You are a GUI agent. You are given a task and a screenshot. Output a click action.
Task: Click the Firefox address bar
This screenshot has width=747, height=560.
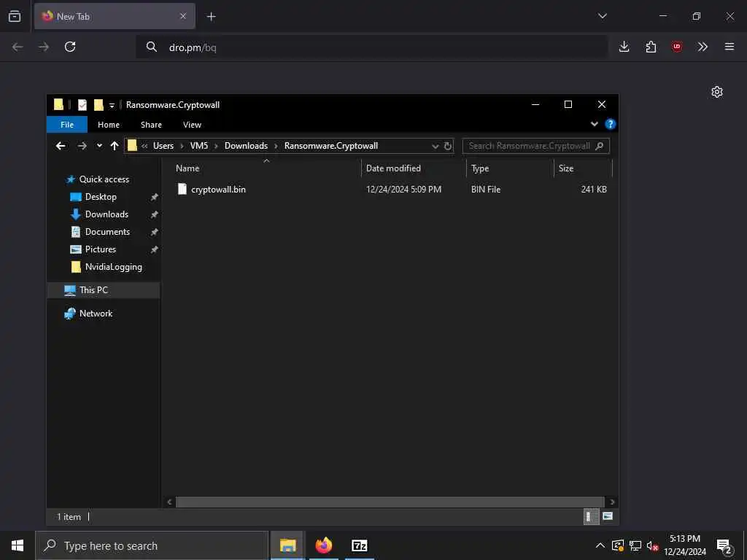(x=371, y=47)
